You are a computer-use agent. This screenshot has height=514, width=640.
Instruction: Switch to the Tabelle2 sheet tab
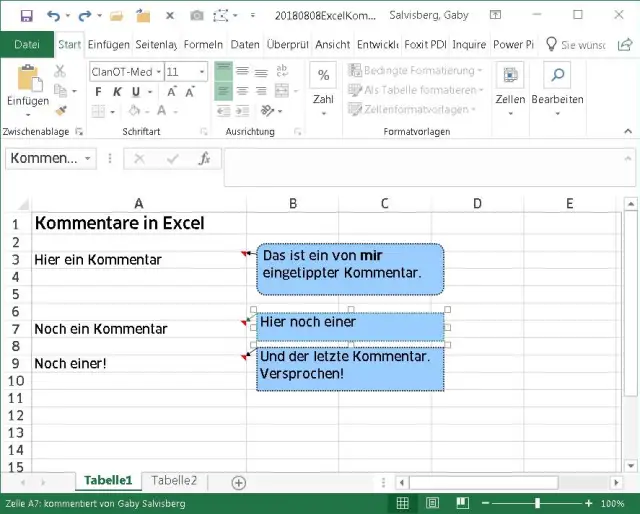click(x=174, y=481)
